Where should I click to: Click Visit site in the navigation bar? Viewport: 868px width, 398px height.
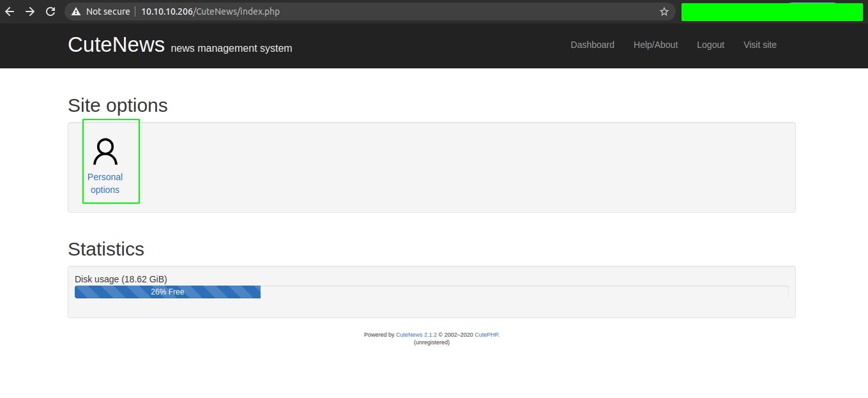760,45
